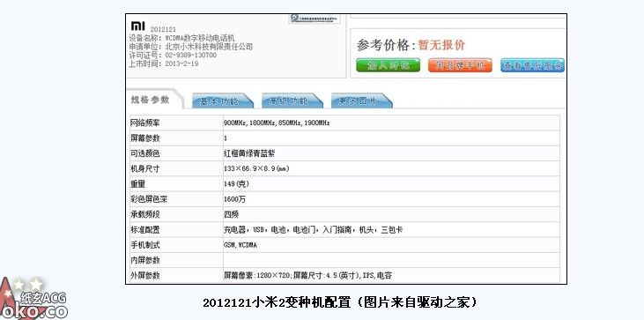Click the orange 同品牌手机 button
This screenshot has width=644, height=320.
pyautogui.click(x=460, y=65)
